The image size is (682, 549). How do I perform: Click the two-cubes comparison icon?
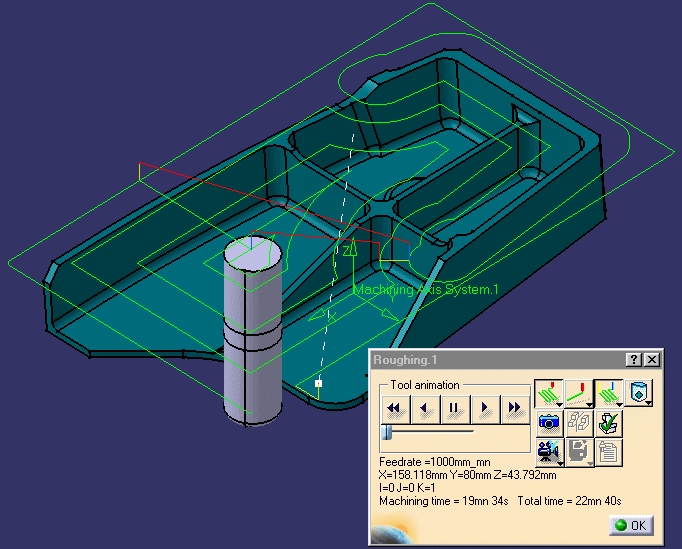(x=578, y=422)
